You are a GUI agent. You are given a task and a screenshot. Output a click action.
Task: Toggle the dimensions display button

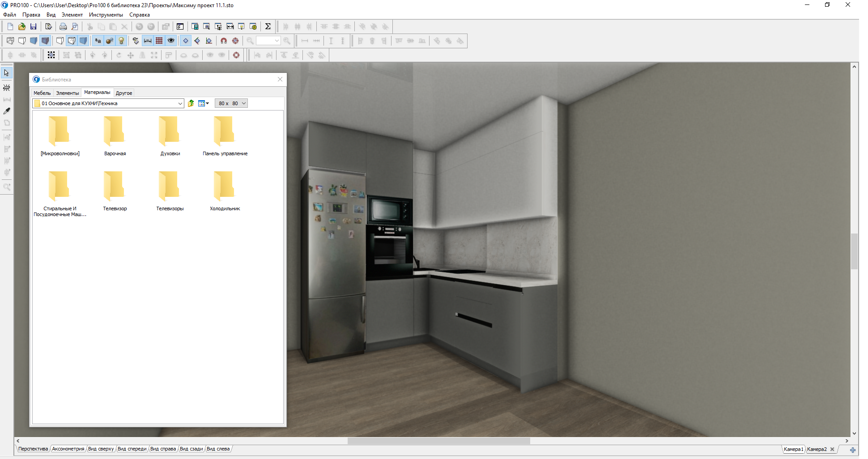(x=148, y=41)
